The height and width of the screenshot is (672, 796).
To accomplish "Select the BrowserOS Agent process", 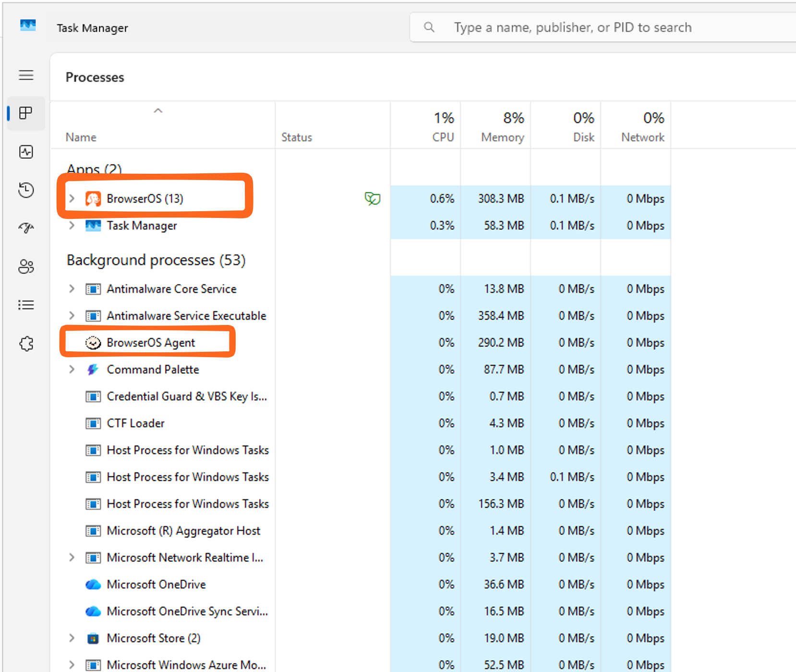I will click(x=151, y=342).
